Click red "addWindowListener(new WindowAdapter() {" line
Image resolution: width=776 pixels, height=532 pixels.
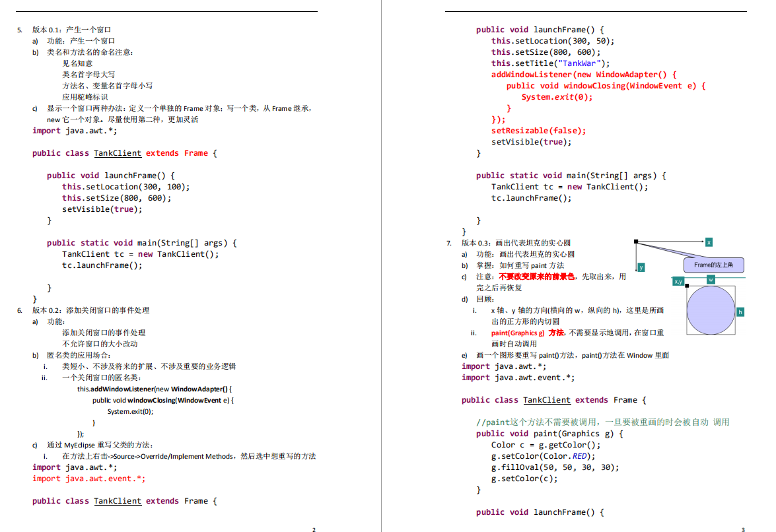click(584, 75)
